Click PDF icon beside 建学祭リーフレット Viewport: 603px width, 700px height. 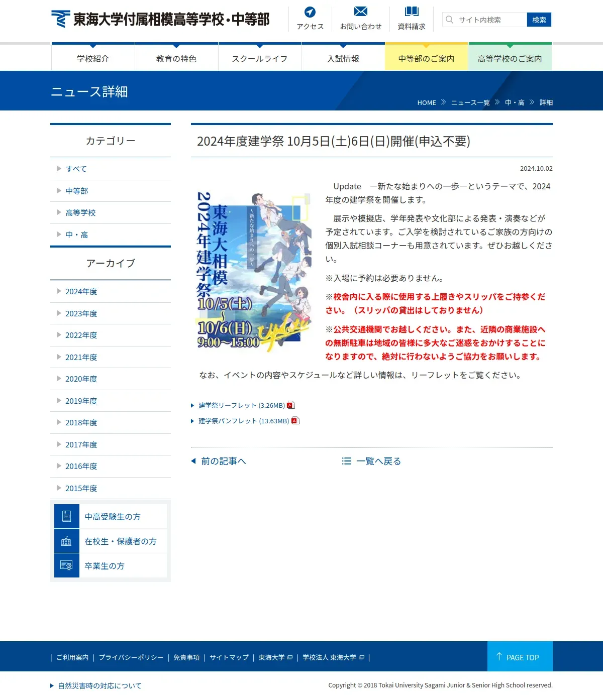click(290, 405)
